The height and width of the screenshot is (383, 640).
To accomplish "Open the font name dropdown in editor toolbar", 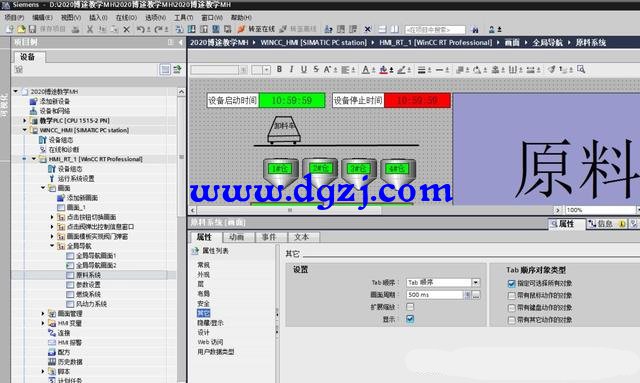I will (x=244, y=70).
